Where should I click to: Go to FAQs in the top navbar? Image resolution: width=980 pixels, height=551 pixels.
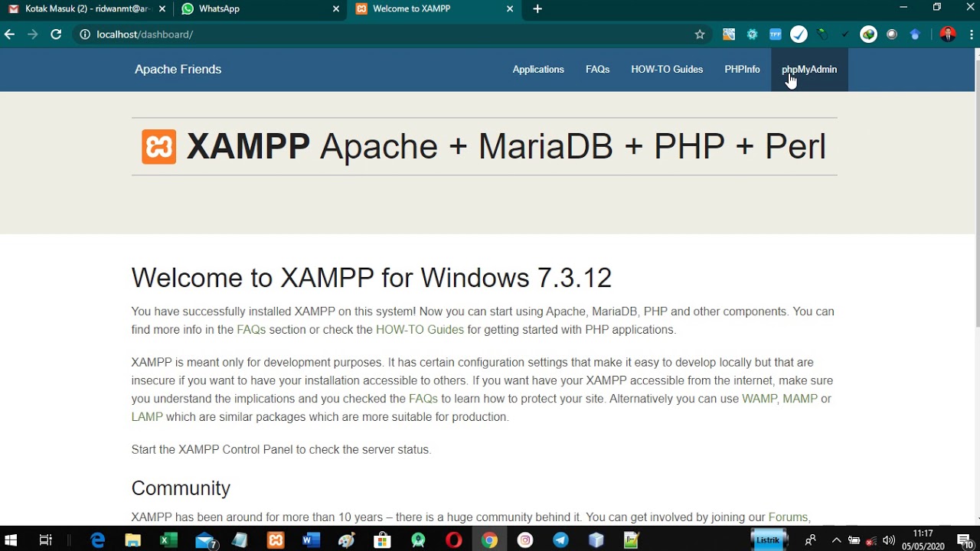[x=597, y=70]
